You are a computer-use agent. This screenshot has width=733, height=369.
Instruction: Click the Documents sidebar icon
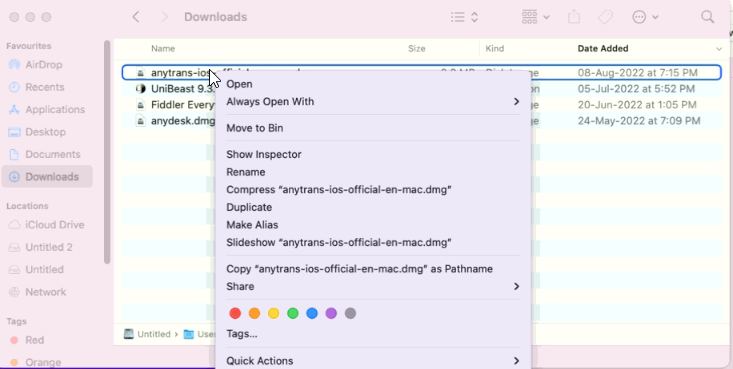pyautogui.click(x=14, y=154)
